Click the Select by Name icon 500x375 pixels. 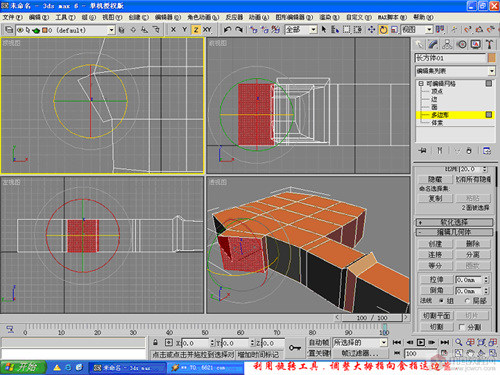click(x=335, y=30)
